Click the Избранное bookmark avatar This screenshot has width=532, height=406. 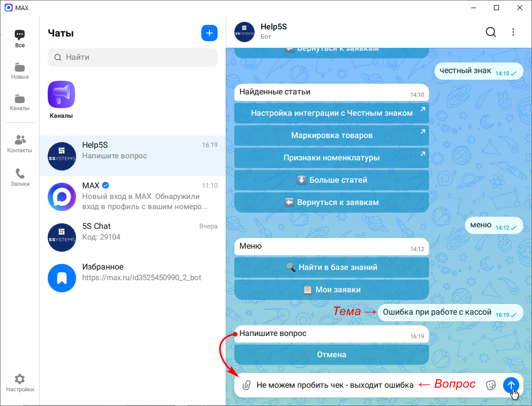coord(62,278)
